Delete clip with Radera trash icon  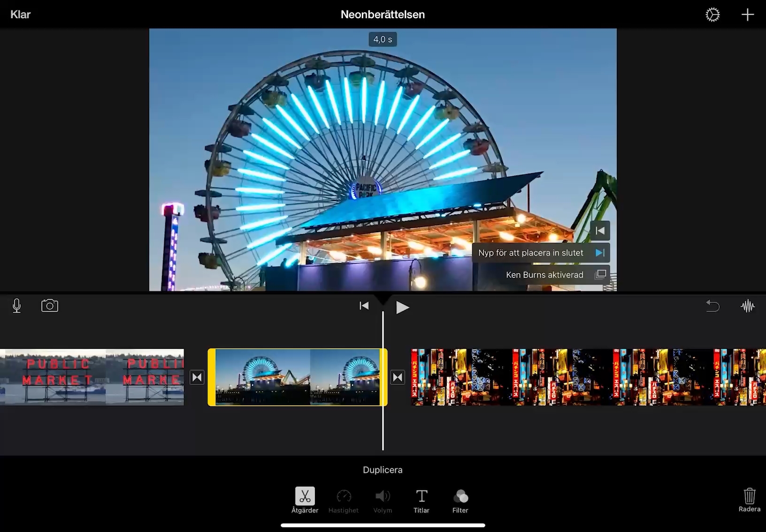(750, 500)
